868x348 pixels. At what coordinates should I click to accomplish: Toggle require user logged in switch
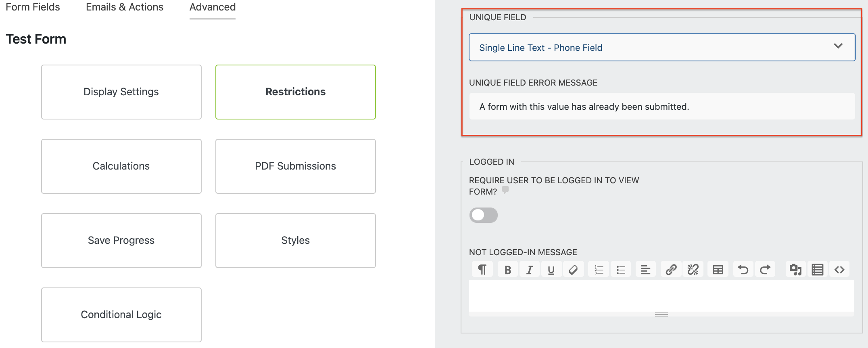point(483,215)
